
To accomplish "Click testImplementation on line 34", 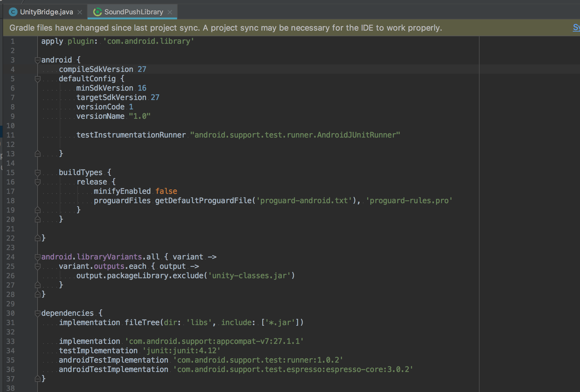I will 98,351.
